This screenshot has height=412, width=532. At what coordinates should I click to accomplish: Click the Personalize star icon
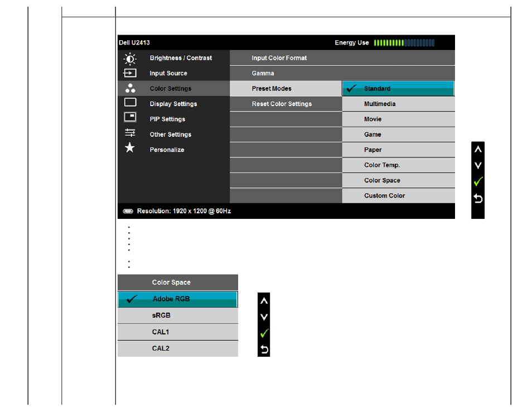tap(129, 147)
